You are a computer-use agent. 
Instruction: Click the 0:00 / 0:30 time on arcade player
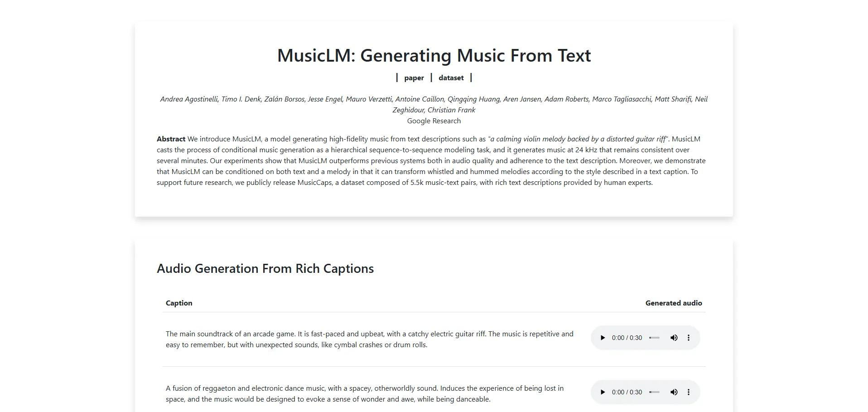click(627, 338)
